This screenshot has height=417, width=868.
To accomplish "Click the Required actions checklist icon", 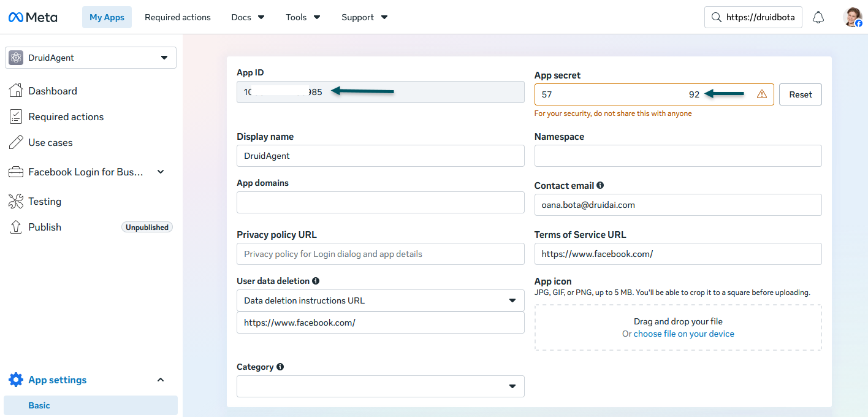I will pos(16,117).
